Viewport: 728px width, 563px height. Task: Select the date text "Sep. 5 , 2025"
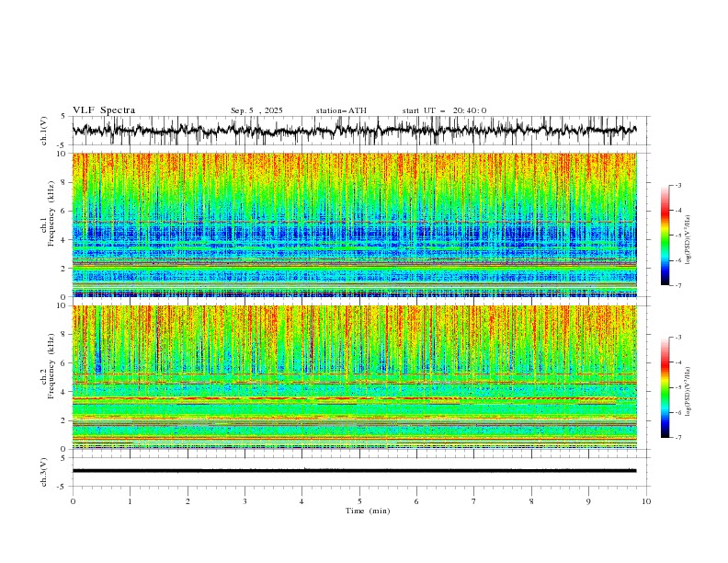256,110
